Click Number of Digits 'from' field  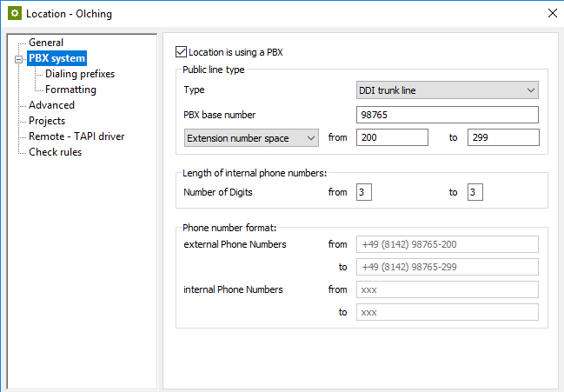(x=364, y=192)
